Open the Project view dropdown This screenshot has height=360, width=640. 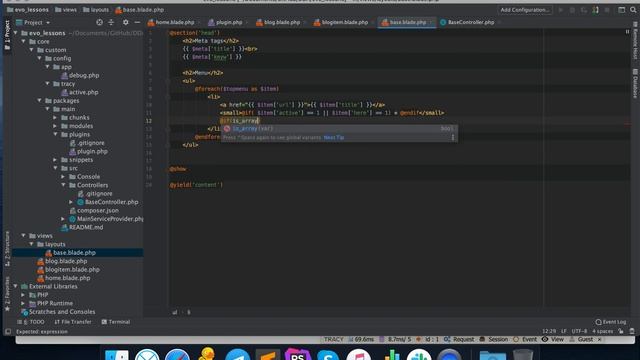(x=33, y=22)
